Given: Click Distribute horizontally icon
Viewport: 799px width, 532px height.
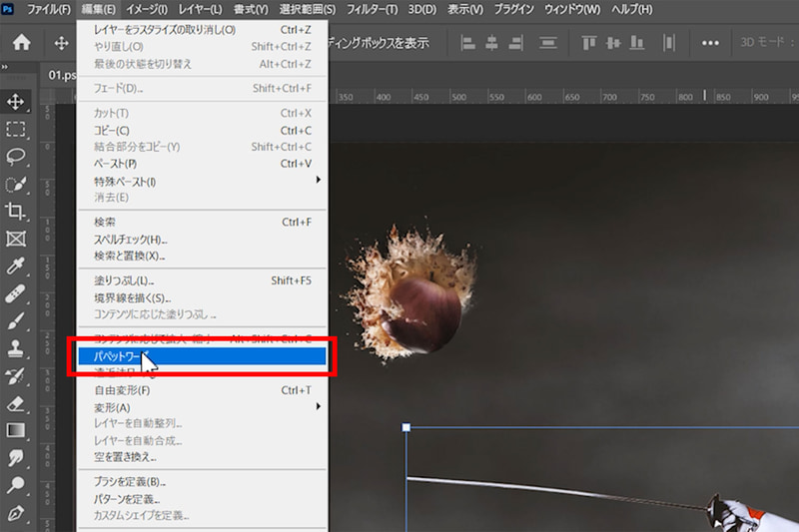Looking at the screenshot, I should 669,43.
